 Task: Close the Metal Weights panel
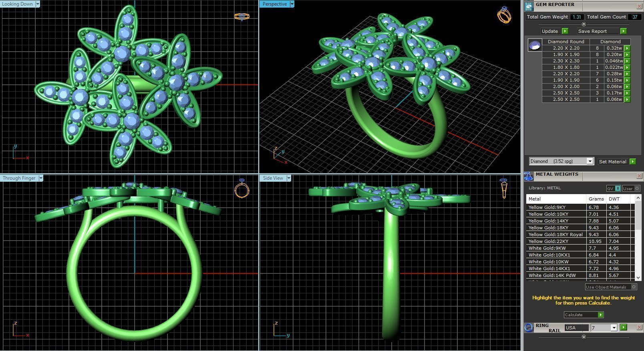click(x=639, y=176)
